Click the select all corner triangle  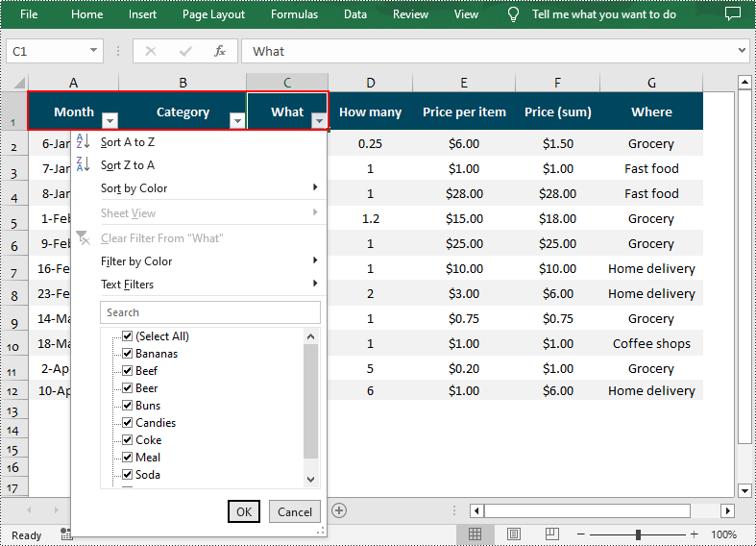coord(18,83)
